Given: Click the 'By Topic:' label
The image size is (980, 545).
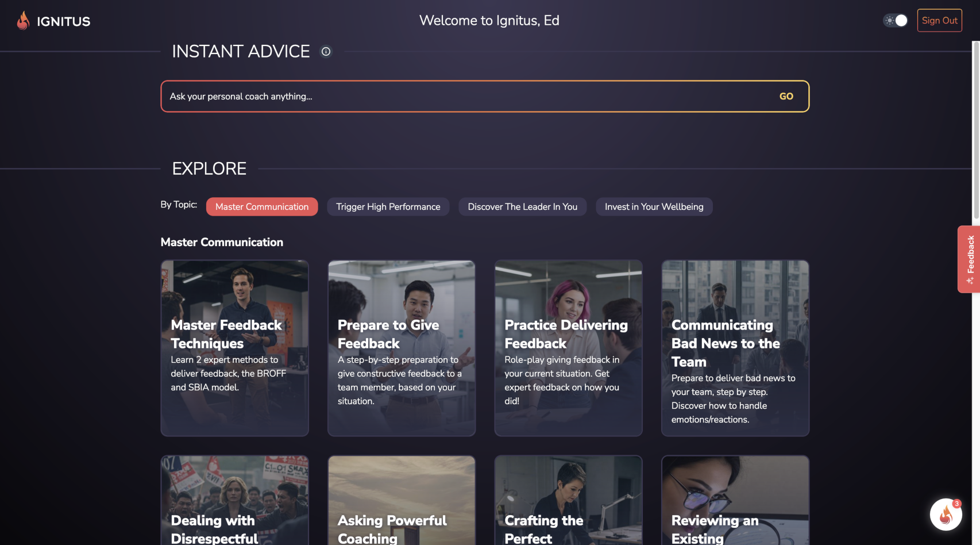Looking at the screenshot, I should click(179, 205).
